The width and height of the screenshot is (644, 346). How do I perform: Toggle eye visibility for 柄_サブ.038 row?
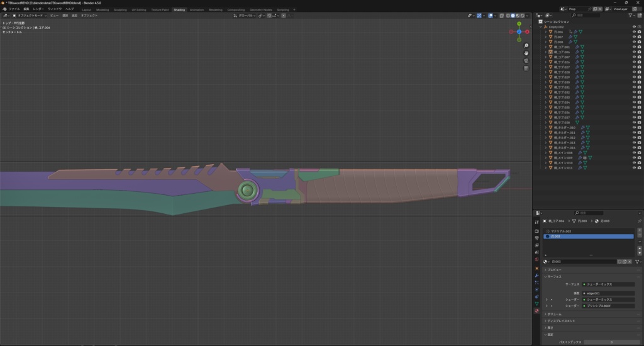(x=634, y=123)
